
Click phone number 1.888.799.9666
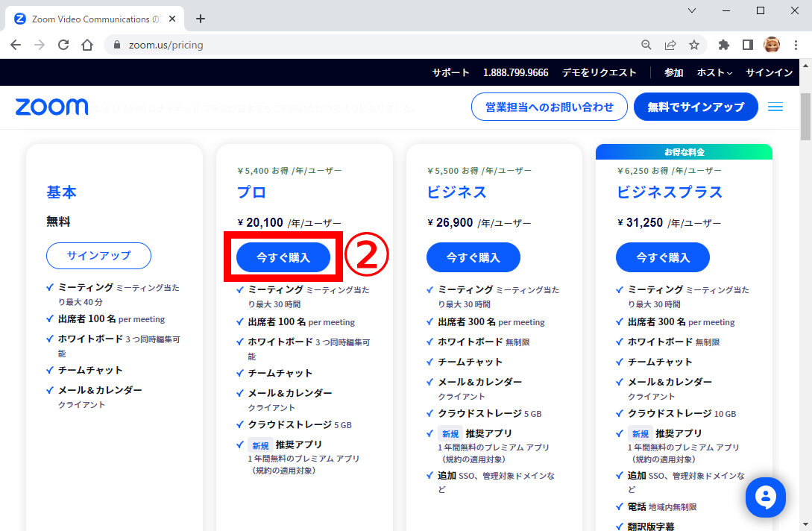(516, 72)
